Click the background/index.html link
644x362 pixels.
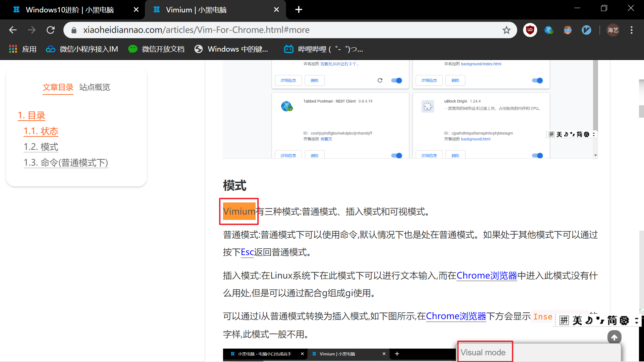coord(481,64)
